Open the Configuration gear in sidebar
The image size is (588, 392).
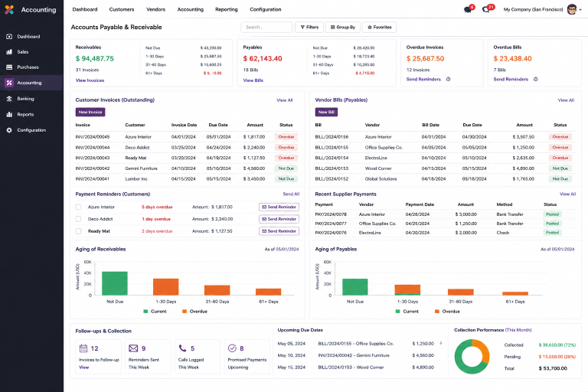point(9,130)
